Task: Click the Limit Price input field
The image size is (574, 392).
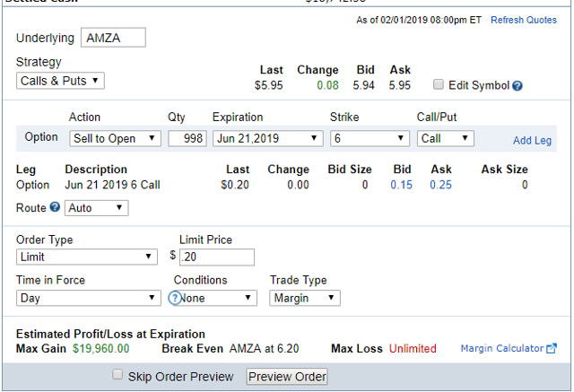Action: pos(217,257)
